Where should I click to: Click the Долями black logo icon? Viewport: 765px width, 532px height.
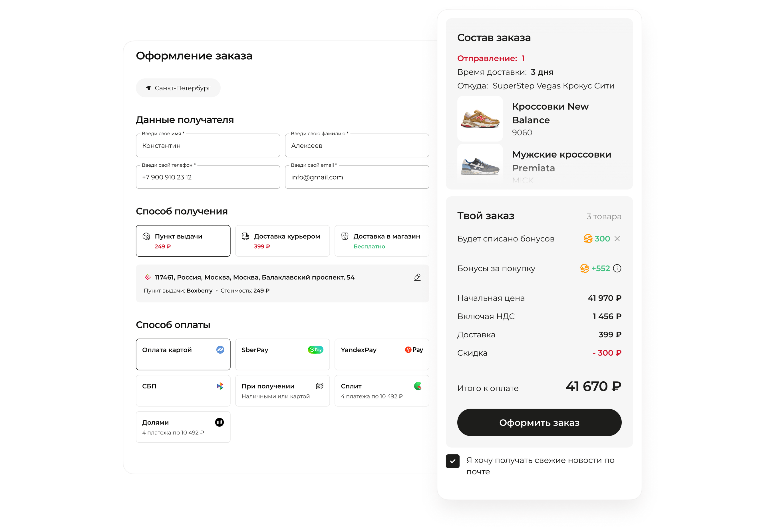pyautogui.click(x=219, y=422)
